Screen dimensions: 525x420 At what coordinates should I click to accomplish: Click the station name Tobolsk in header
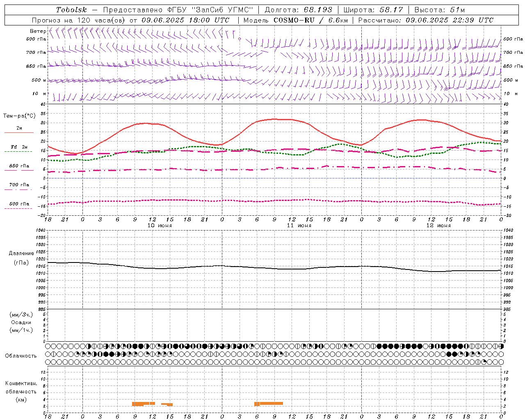(71, 10)
